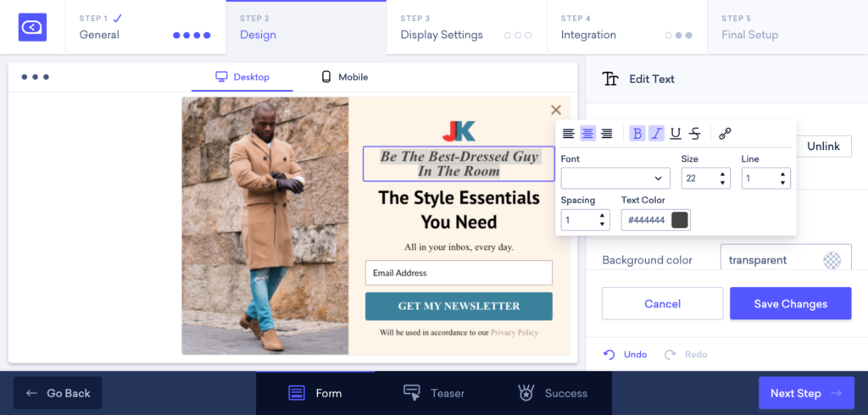Click the Edit Text typography icon
This screenshot has width=868, height=415.
click(x=610, y=79)
